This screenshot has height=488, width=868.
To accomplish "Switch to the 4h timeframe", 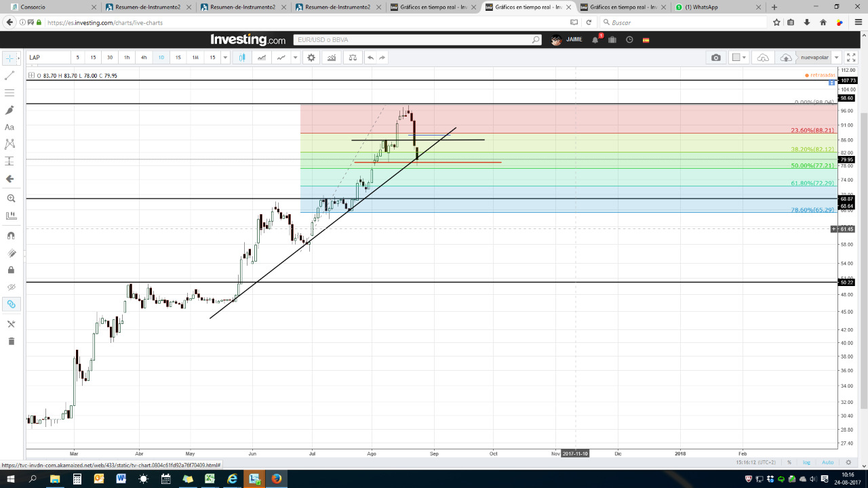I will [144, 58].
